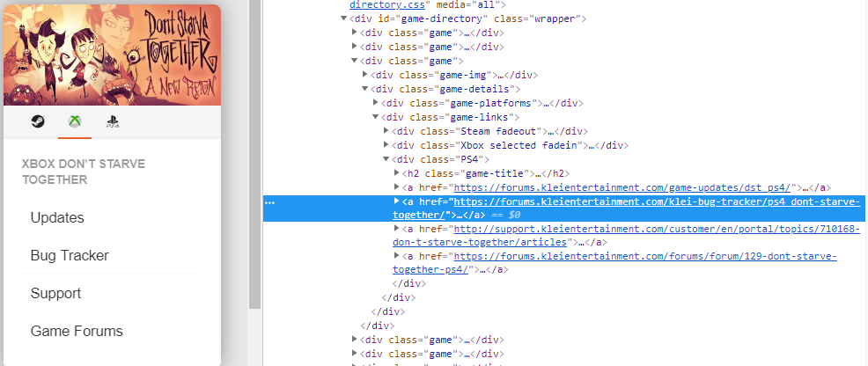Expand the 129-dont-starve-together-ps4 forum anchor node

coord(397,256)
